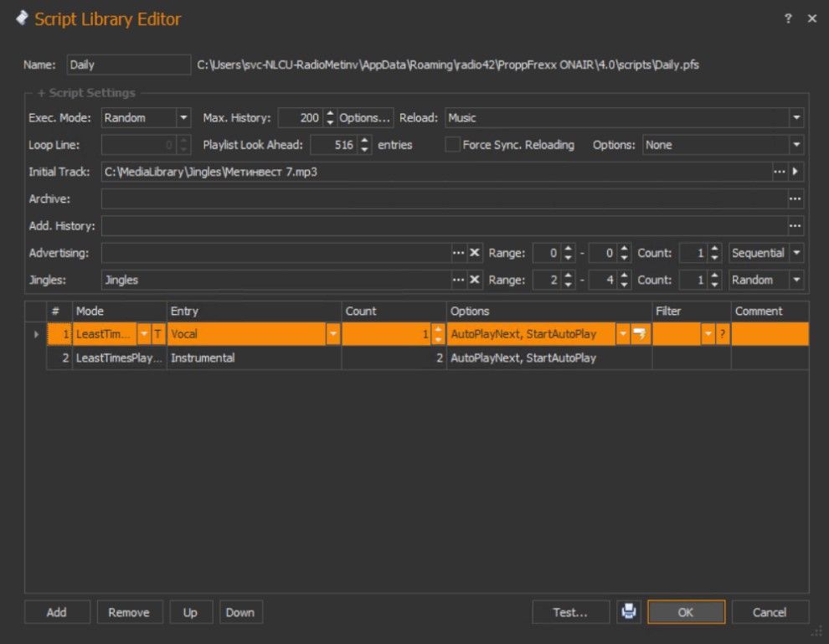829x644 pixels.
Task: Clear the Advertising field with X icon
Action: (x=474, y=253)
